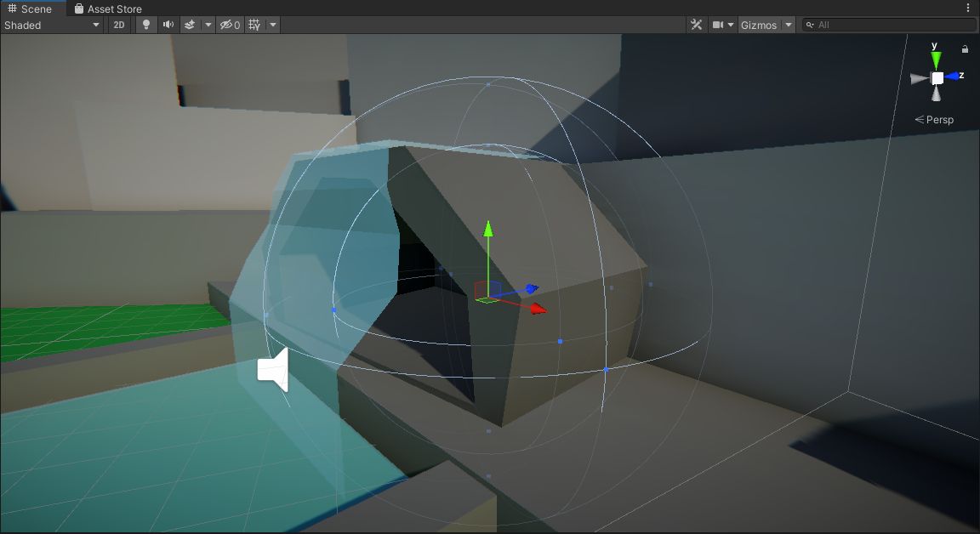This screenshot has height=534, width=980.
Task: Click the grey left cone on orientation gizmo
Action: click(920, 79)
